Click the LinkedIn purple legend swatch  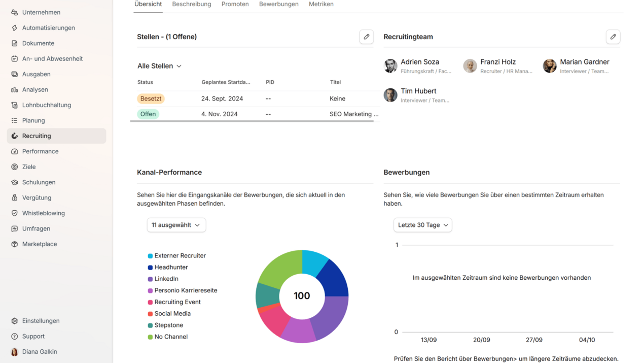point(150,279)
